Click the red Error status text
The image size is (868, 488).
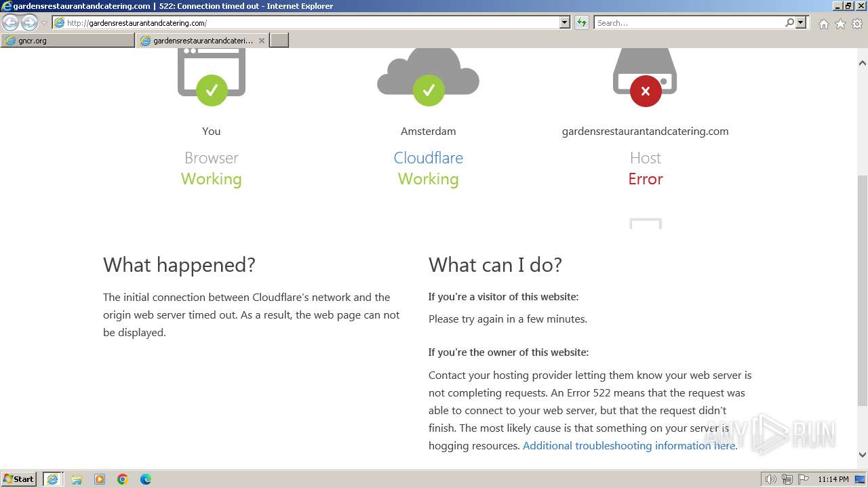[646, 179]
